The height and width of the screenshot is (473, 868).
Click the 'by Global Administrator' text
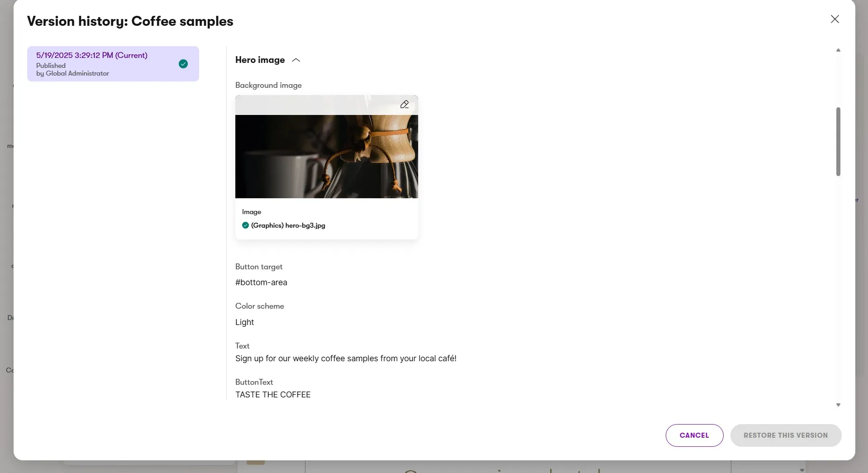point(72,73)
